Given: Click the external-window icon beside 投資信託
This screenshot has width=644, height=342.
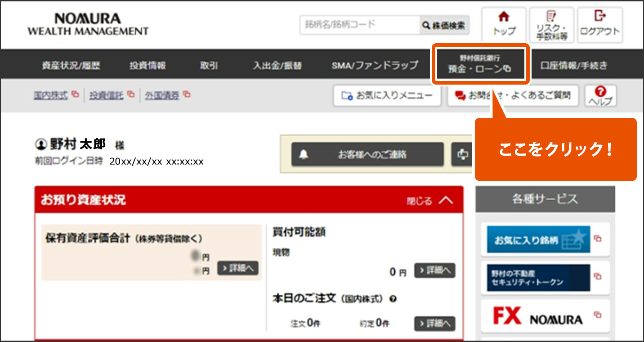Looking at the screenshot, I should coord(131,94).
